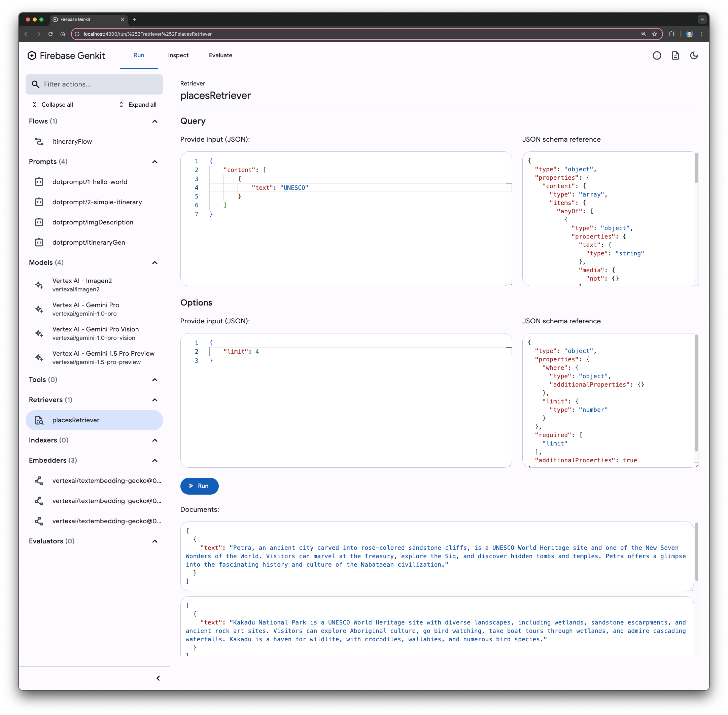Click the search magnifier icon in filter

(35, 84)
